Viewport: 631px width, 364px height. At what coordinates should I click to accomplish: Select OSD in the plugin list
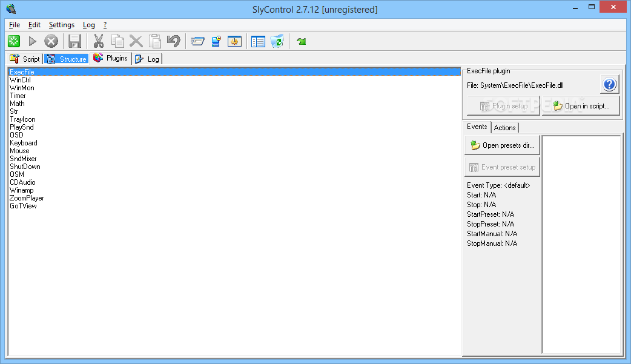[x=234, y=135]
